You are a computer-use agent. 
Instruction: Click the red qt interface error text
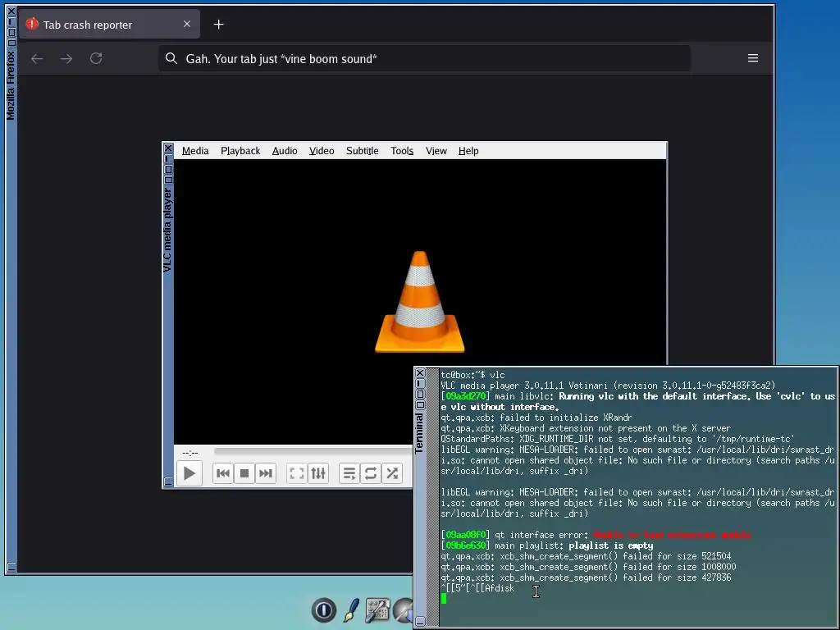coord(673,535)
